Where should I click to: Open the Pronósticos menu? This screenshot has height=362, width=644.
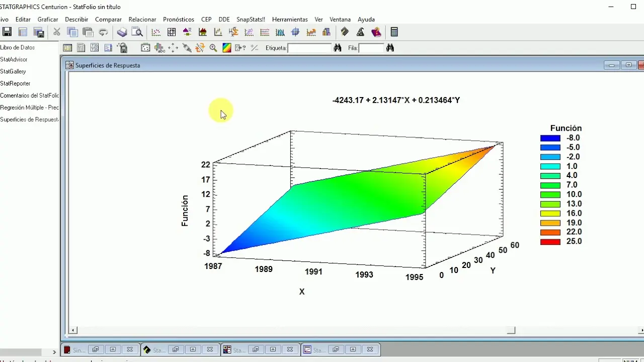178,19
